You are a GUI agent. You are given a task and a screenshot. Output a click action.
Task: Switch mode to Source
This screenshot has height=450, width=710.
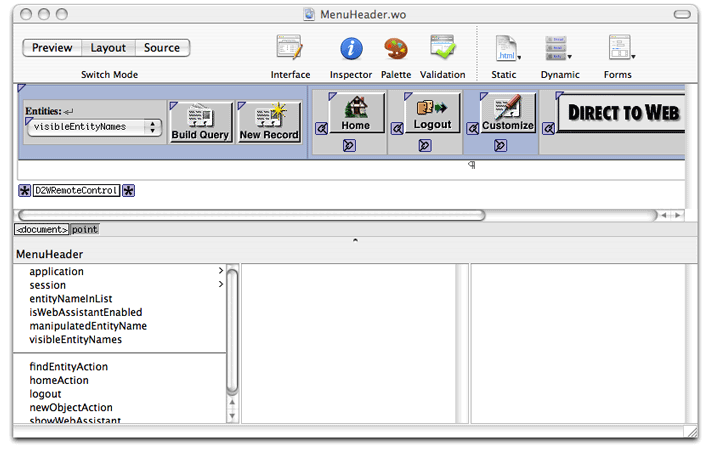point(162,48)
